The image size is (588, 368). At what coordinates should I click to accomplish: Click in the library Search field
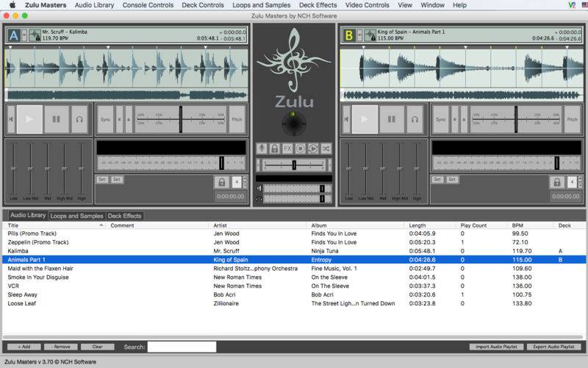[x=182, y=347]
